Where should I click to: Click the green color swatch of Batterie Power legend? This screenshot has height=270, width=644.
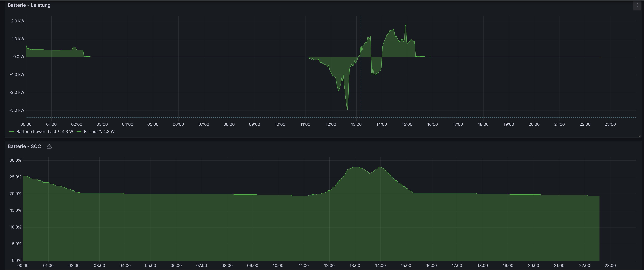(x=11, y=131)
